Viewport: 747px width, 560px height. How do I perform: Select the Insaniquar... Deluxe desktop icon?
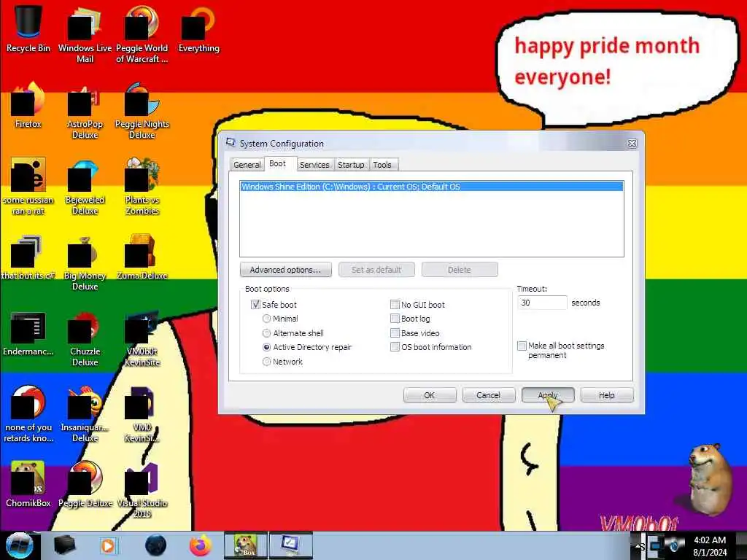(85, 413)
